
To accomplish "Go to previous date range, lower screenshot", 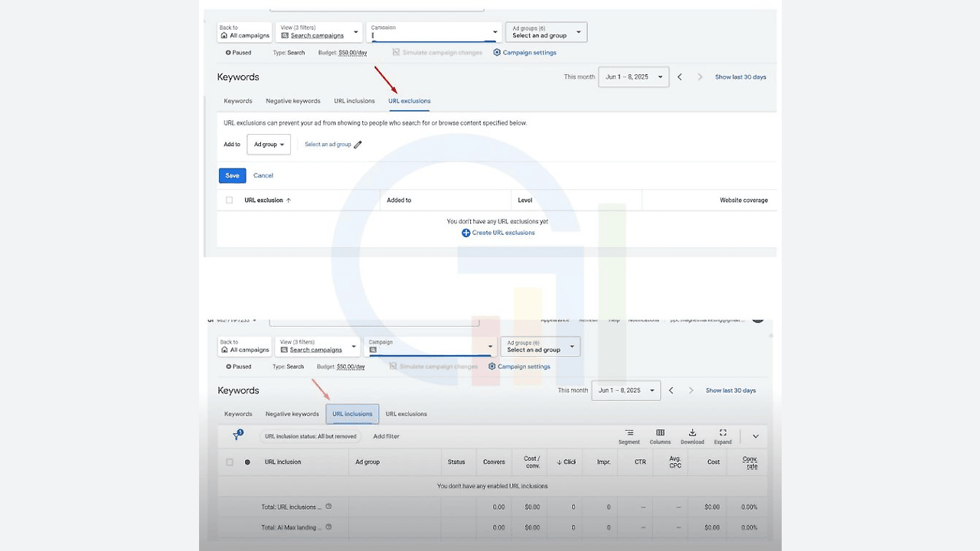I will click(x=671, y=390).
